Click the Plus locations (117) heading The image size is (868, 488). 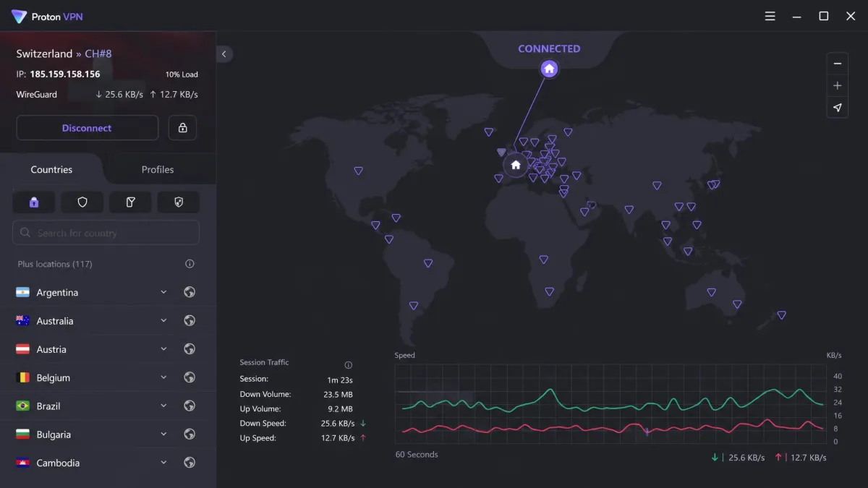tap(55, 264)
